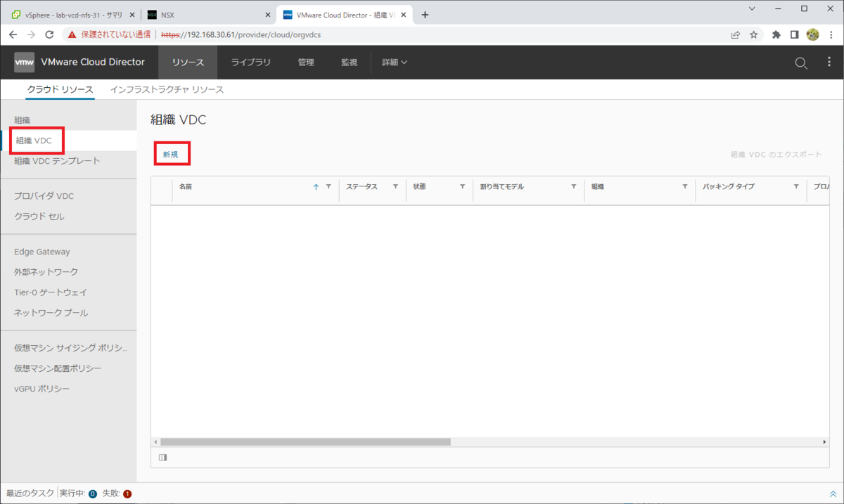Close the NSX browser tab
Screen dimensions: 844x504
coord(267,15)
